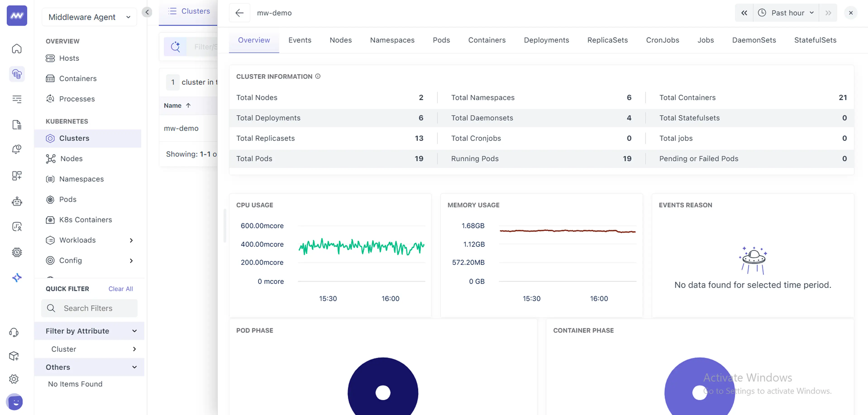Open the Home dashboard icon

17,48
